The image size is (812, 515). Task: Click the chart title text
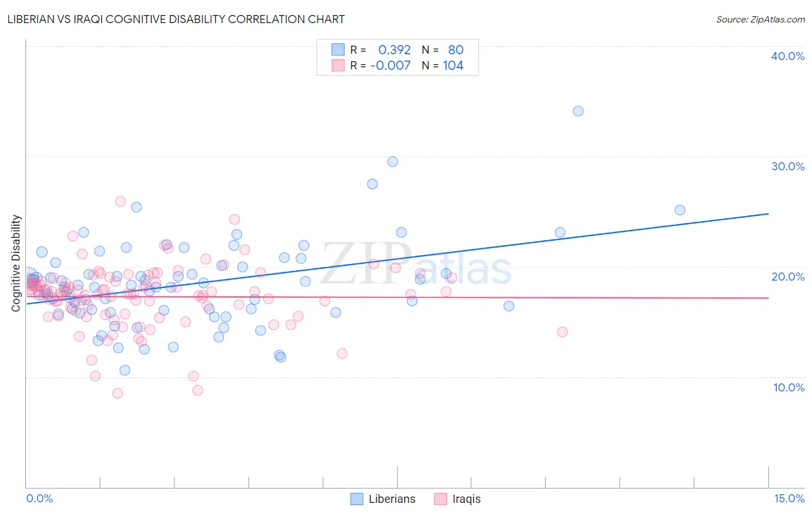(x=176, y=19)
